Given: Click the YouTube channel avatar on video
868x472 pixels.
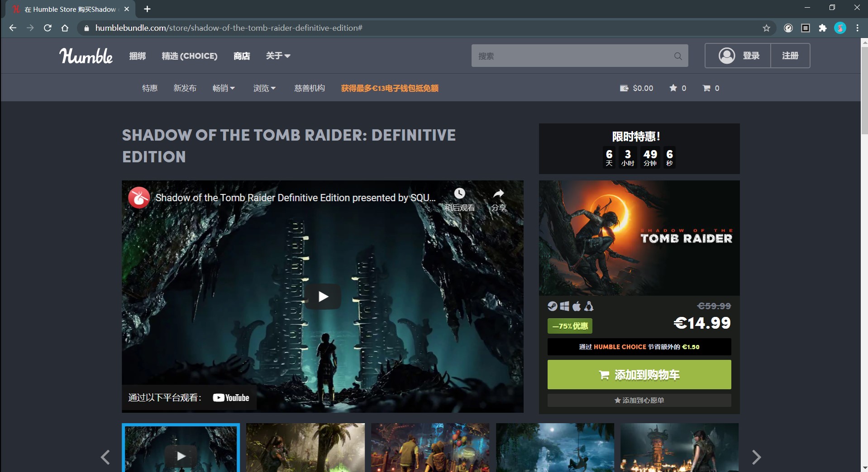Looking at the screenshot, I should [x=139, y=198].
